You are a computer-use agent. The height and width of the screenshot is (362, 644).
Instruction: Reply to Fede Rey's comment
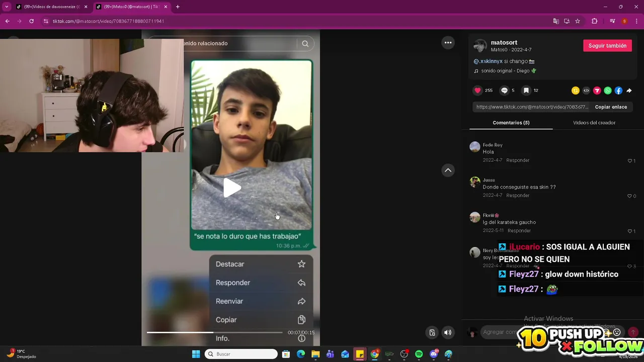tap(518, 160)
